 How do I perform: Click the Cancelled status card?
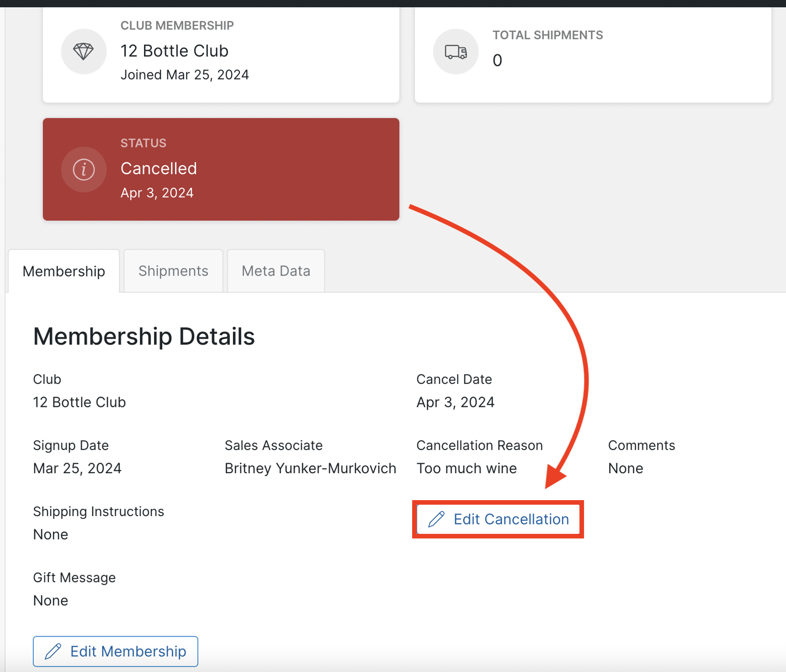click(221, 169)
